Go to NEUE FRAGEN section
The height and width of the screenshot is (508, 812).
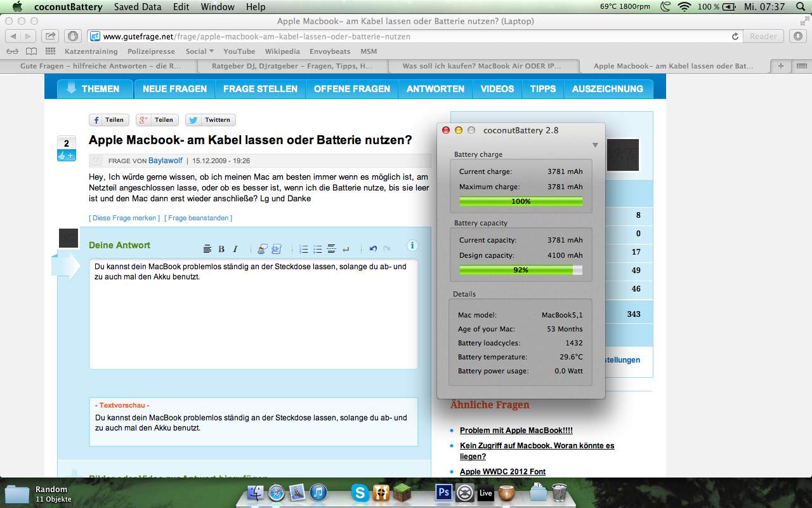174,89
